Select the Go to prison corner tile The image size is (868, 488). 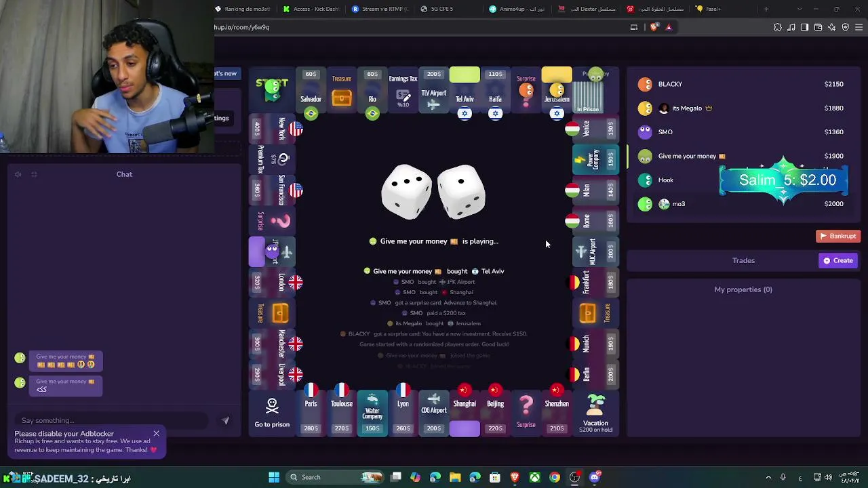click(272, 413)
